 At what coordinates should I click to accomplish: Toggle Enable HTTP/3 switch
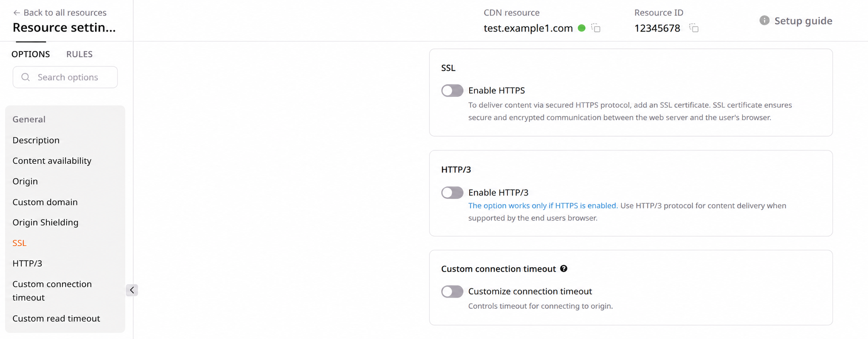(452, 192)
